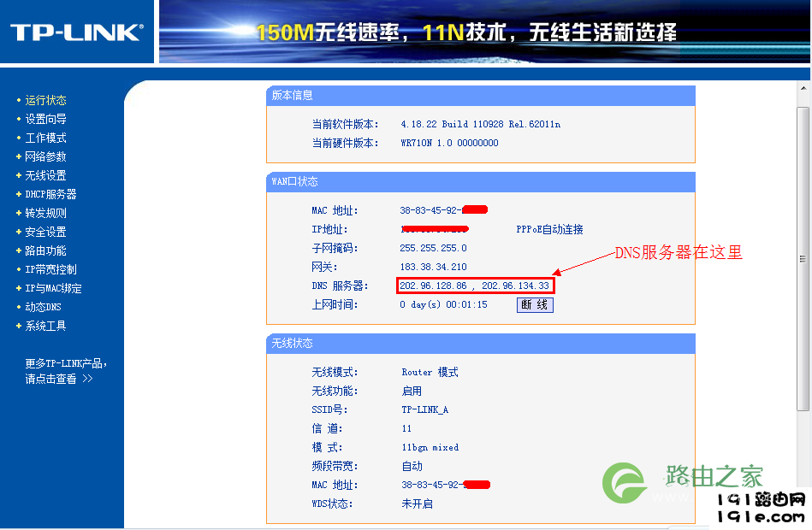The width and height of the screenshot is (812, 530).
Task: Click the 11bgn mixed mode value
Action: 430,447
